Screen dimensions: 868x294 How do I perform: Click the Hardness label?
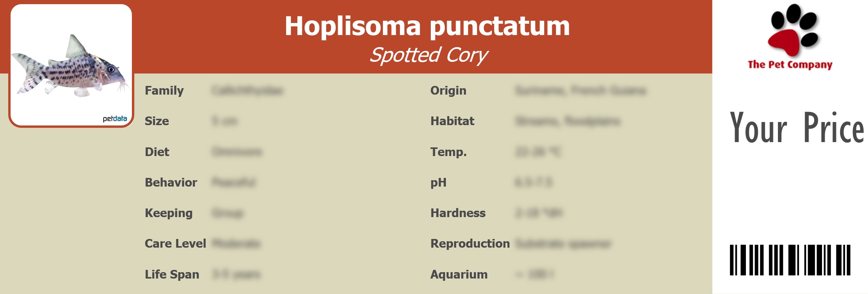pos(458,213)
